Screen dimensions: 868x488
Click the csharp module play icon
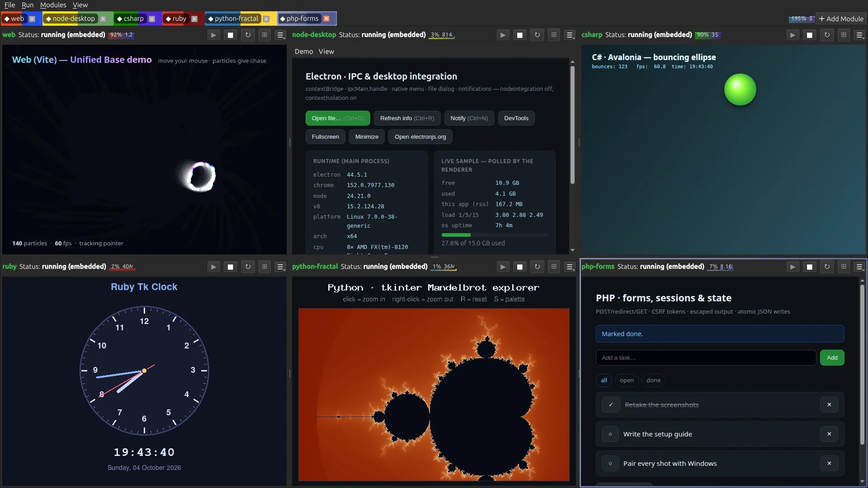tap(793, 35)
